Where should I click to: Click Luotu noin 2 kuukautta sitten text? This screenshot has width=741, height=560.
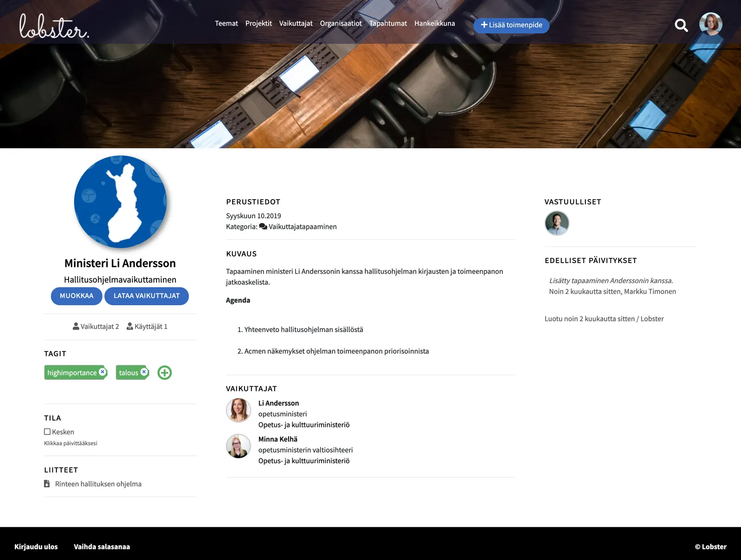(x=604, y=319)
